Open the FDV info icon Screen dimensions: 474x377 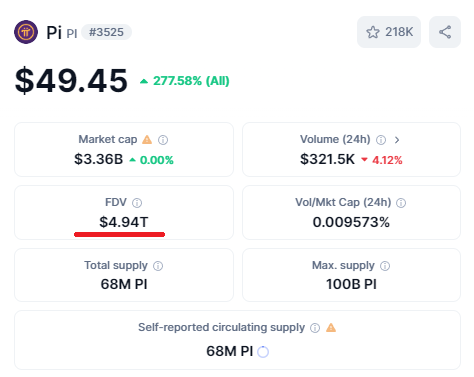click(x=137, y=203)
